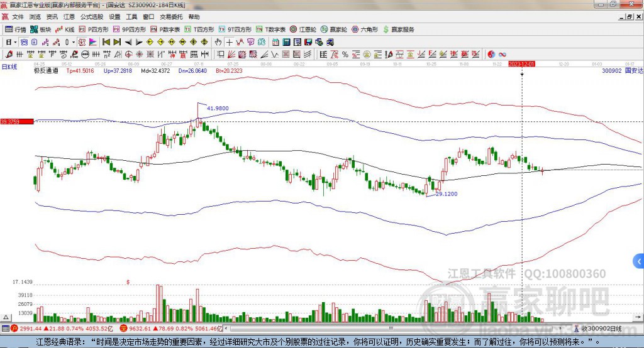Open the 行情 market quotes view
The width and height of the screenshot is (644, 348).
[16, 30]
